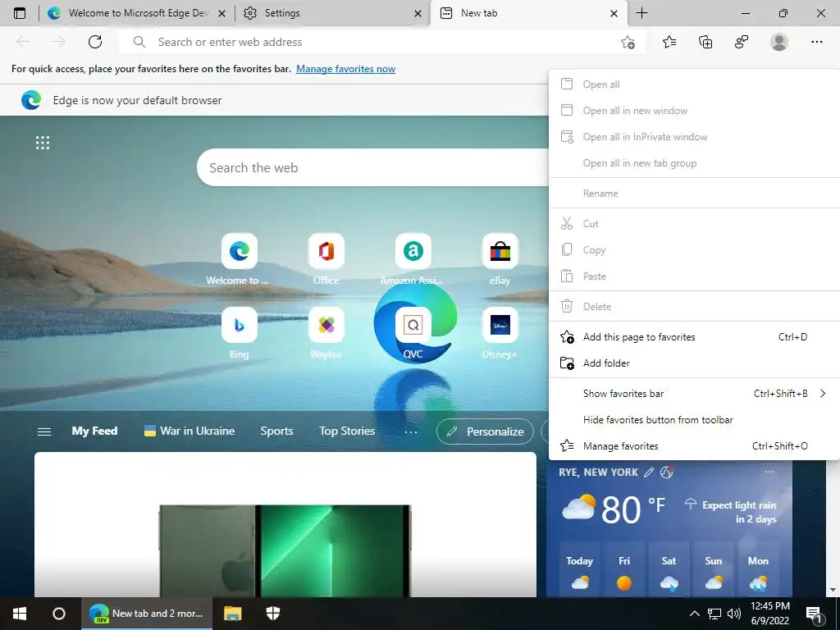This screenshot has width=840, height=630.
Task: Click the 'Expect light rain in 2 days' text
Action: click(x=739, y=512)
